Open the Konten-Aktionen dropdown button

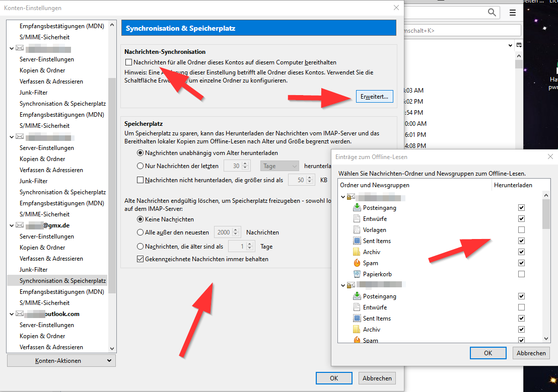[x=61, y=360]
